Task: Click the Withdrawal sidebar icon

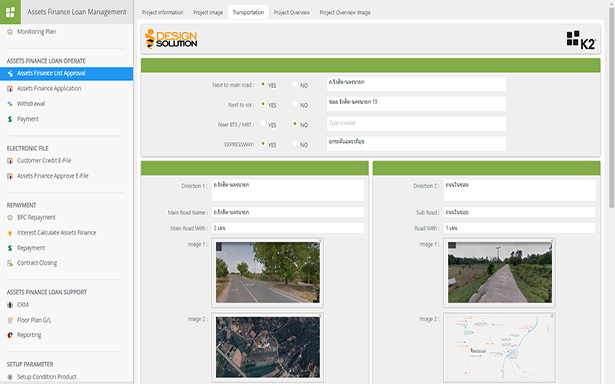Action: [x=10, y=104]
